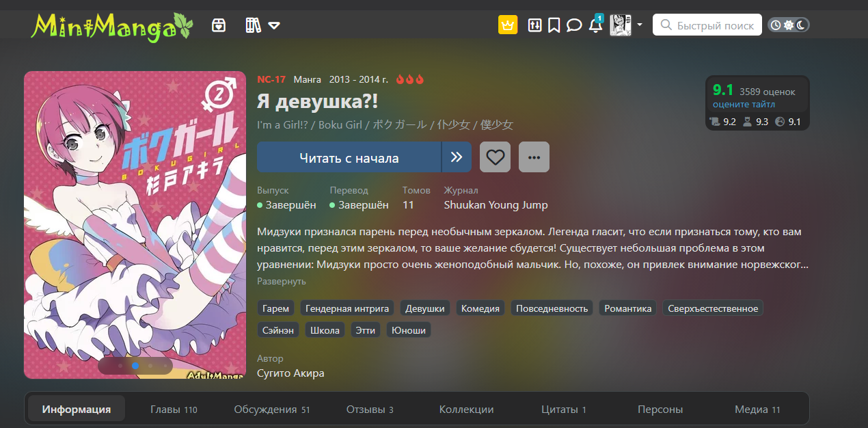The image size is (868, 428).
Task: Select the active blue cover carousel dot
Action: [135, 366]
